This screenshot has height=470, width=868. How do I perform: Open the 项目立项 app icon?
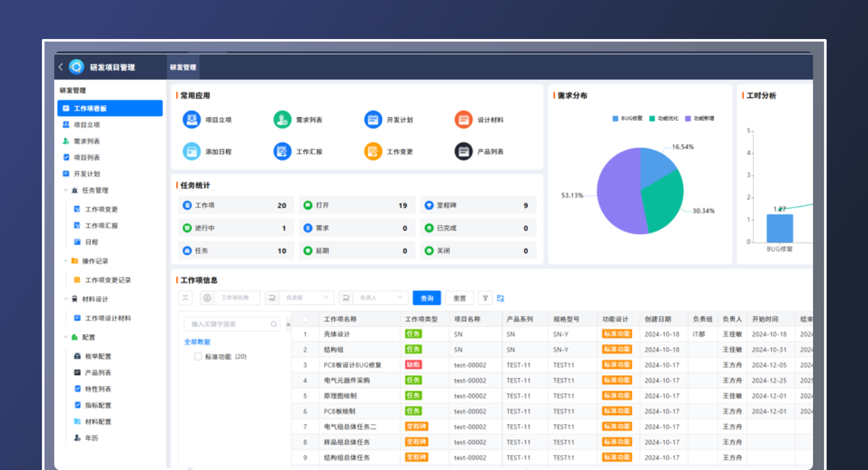click(x=192, y=120)
